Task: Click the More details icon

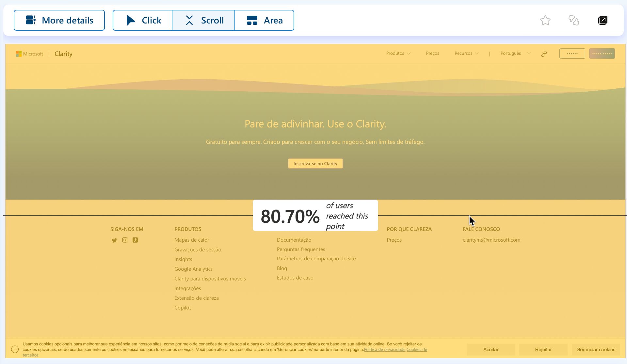Action: (x=30, y=20)
